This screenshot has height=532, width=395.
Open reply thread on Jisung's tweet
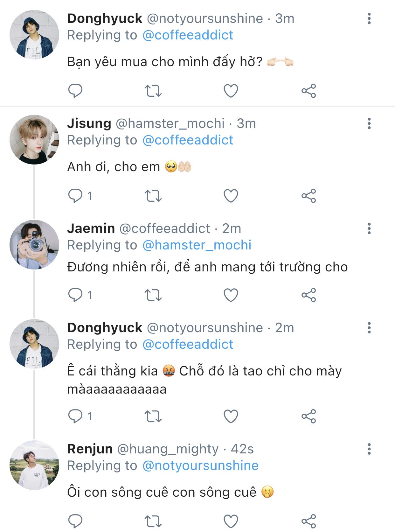click(75, 196)
